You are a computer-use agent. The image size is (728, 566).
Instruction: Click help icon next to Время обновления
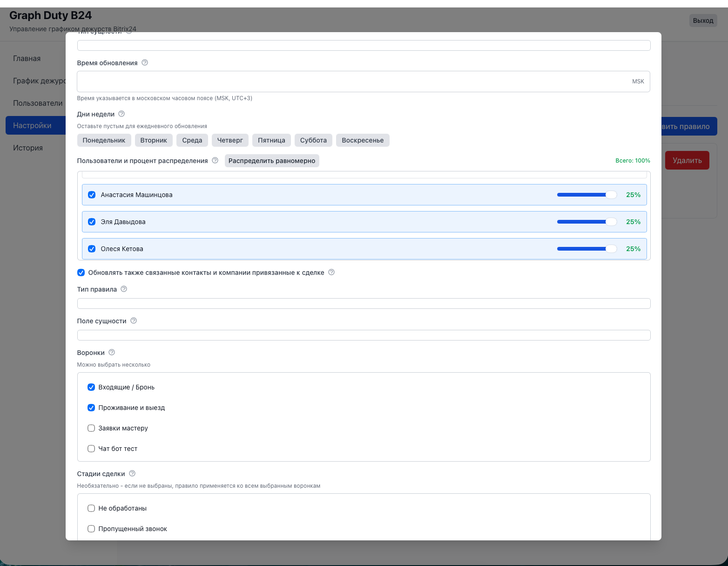145,63
